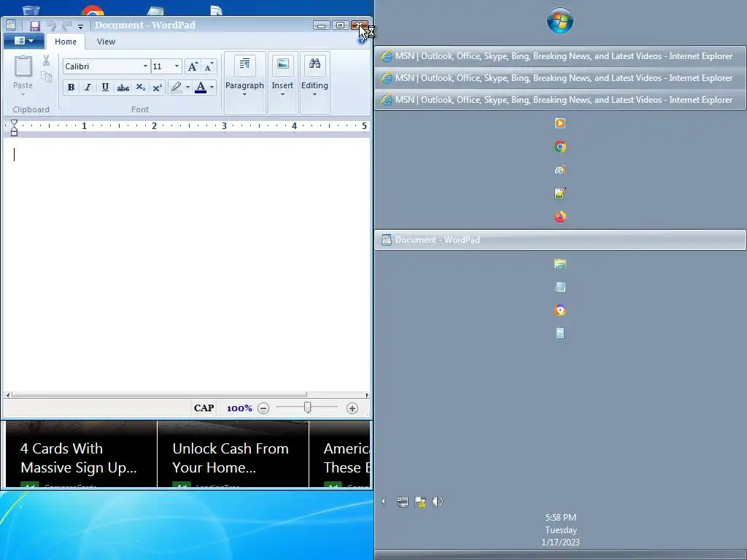This screenshot has height=560, width=747.
Task: Click the WordPad horizontal scrollbar
Action: (159, 394)
